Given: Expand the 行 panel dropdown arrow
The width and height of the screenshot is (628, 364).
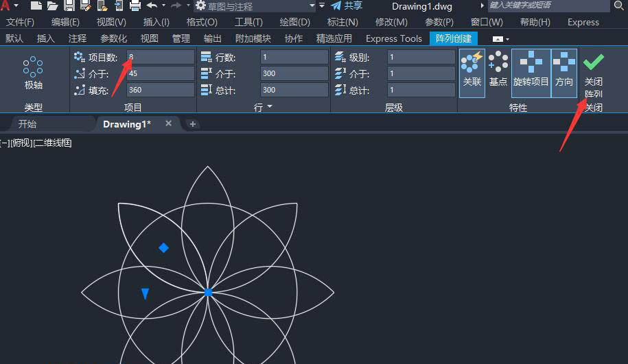Looking at the screenshot, I should pyautogui.click(x=270, y=107).
